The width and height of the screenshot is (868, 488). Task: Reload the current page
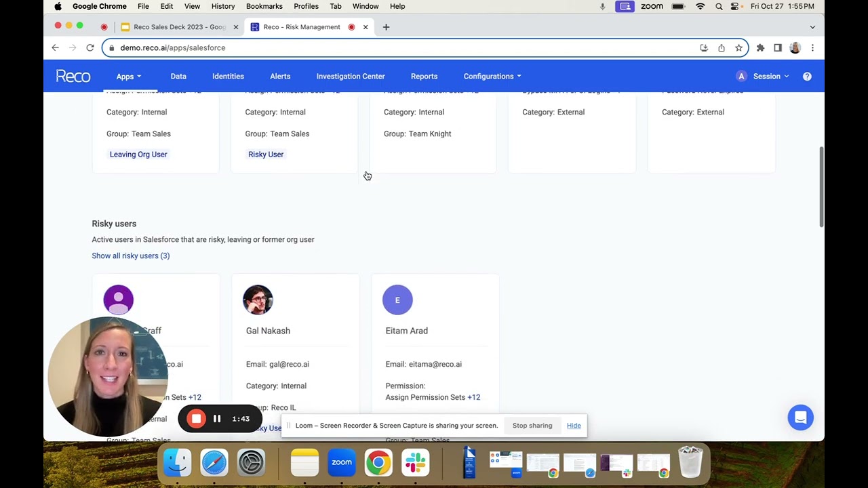(x=90, y=47)
